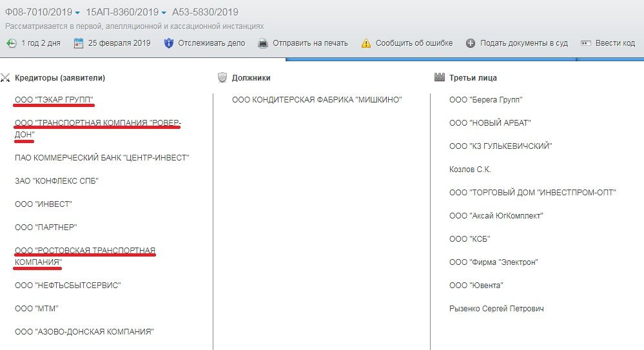The image size is (644, 350).
Task: Select ООО "РОСТОВСКАЯ ТРАНСПОРТНАЯ КОМПАНИЯ"
Action: coord(85,257)
